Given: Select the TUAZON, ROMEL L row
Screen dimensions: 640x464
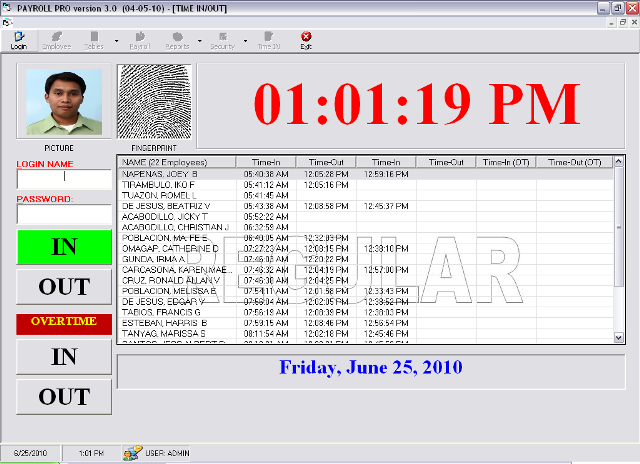Looking at the screenshot, I should [365, 195].
